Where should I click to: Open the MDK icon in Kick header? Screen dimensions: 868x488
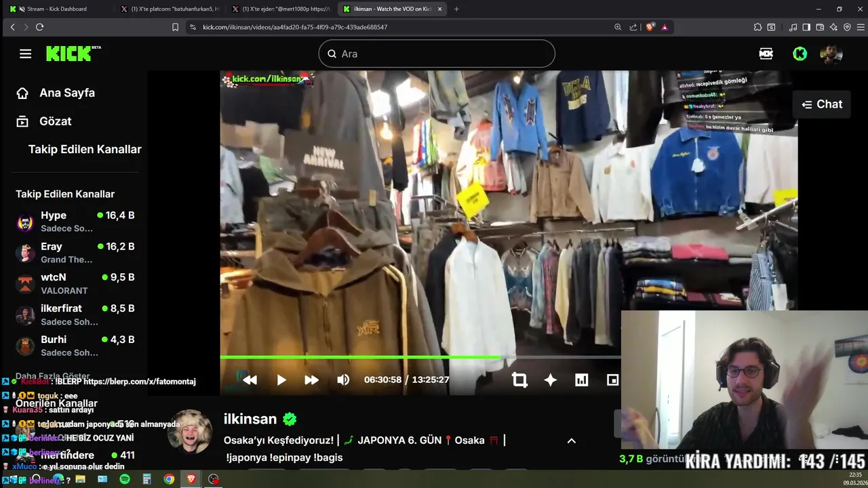[x=766, y=54]
